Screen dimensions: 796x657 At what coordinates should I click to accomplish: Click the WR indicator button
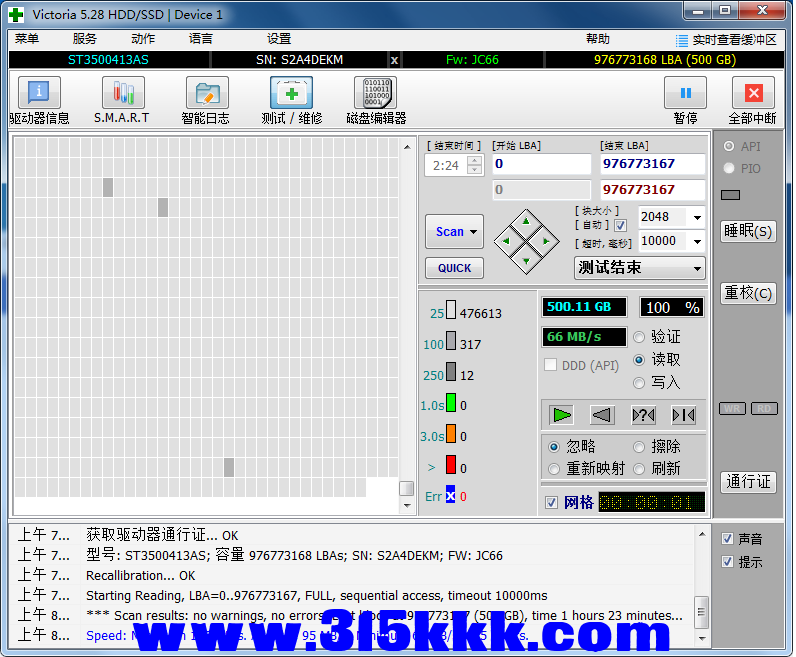(732, 409)
